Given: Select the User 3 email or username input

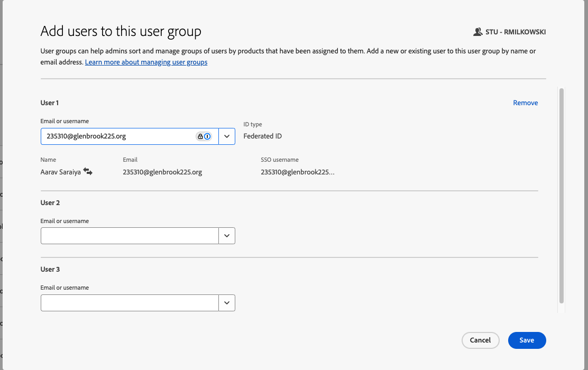Looking at the screenshot, I should coord(130,303).
